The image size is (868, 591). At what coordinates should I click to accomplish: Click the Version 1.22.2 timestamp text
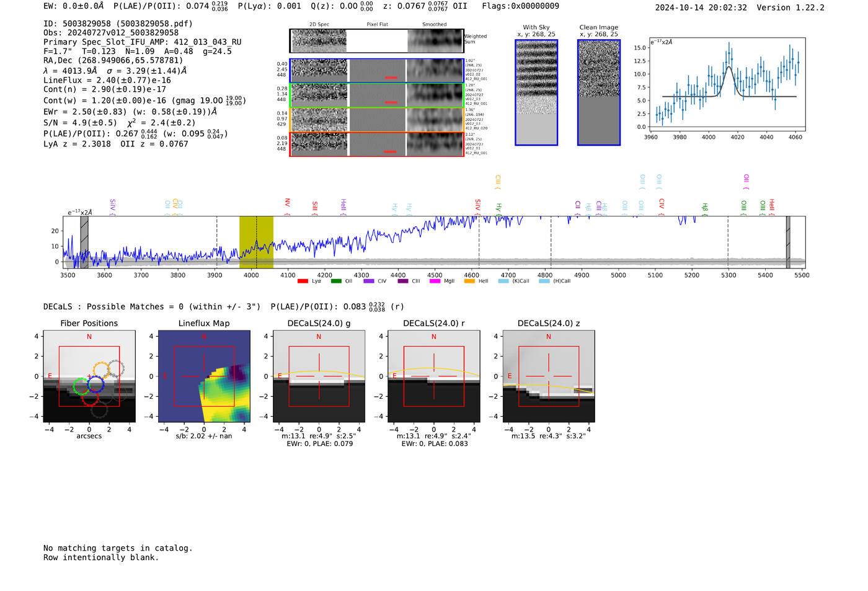(x=740, y=7)
